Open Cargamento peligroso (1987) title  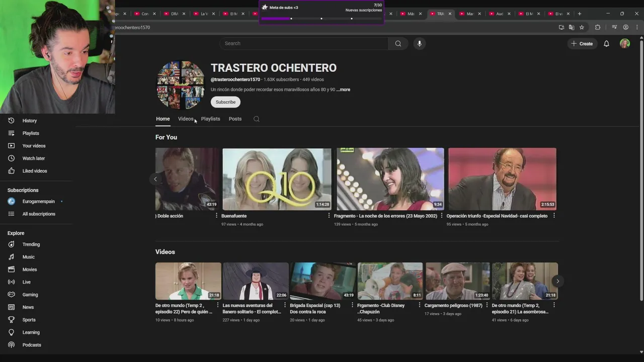pos(453,305)
